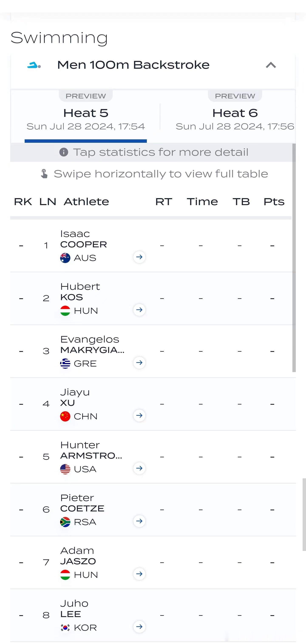
Task: Click the Men 100m Backstroke title
Action: 133,65
